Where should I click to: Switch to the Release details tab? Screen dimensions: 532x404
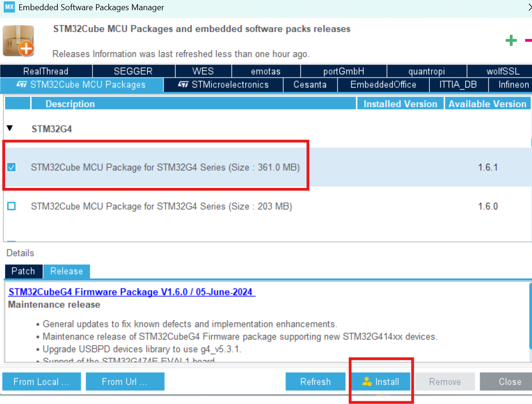66,271
